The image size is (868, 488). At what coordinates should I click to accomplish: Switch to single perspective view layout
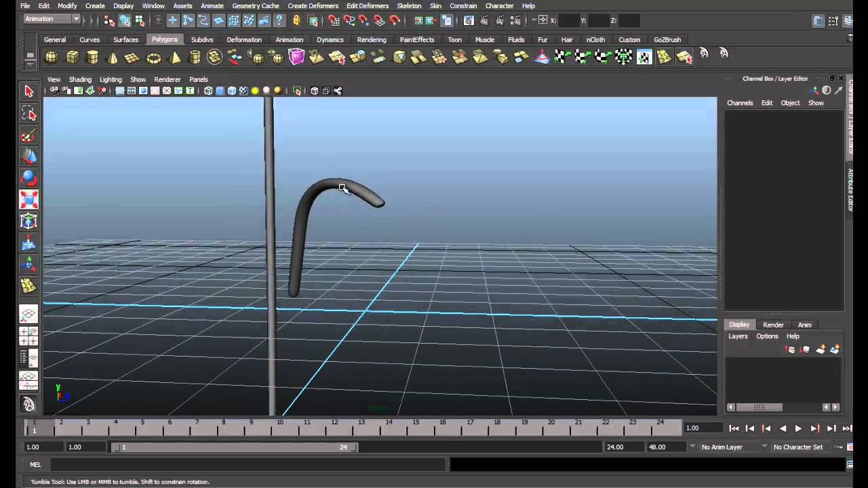tap(28, 315)
